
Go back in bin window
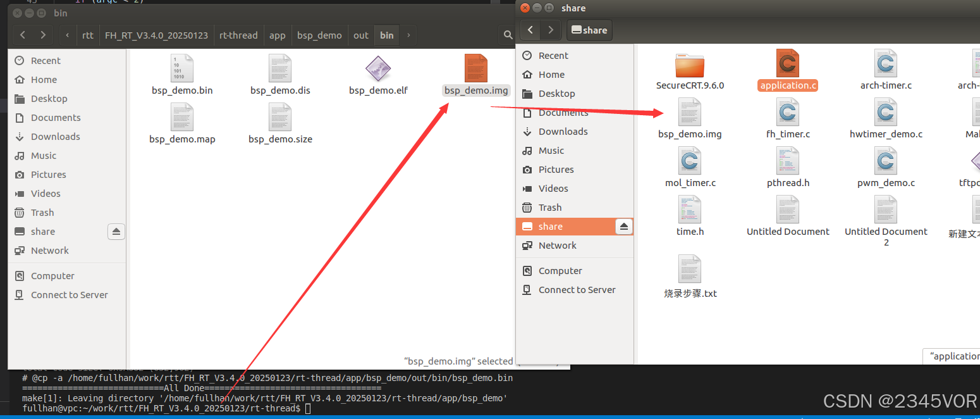pos(23,35)
